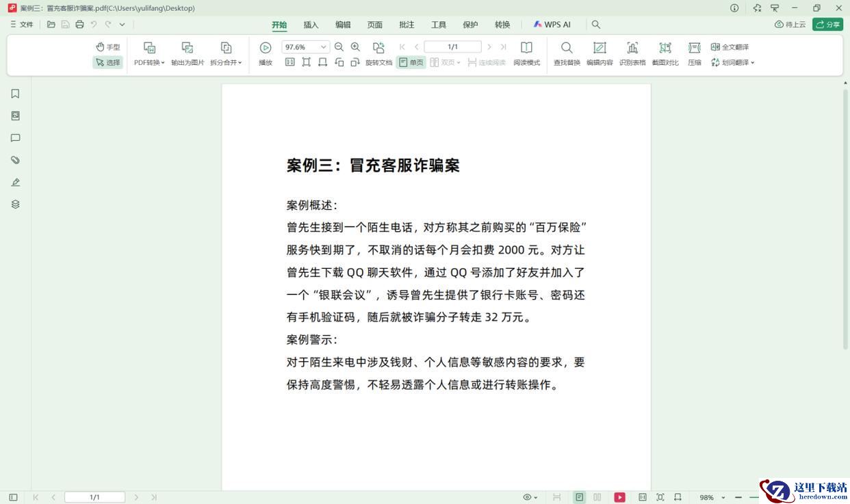
Task: Open the 文件 file menu
Action: 22,25
